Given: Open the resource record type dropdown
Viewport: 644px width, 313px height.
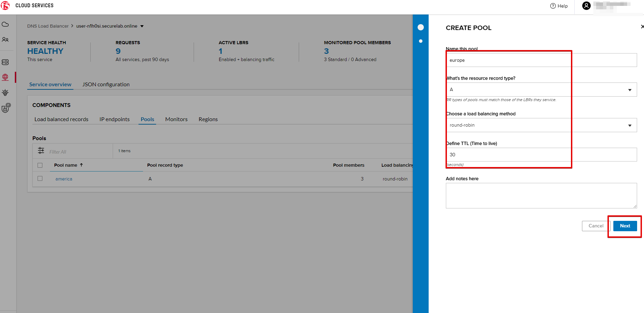Looking at the screenshot, I should pyautogui.click(x=541, y=90).
